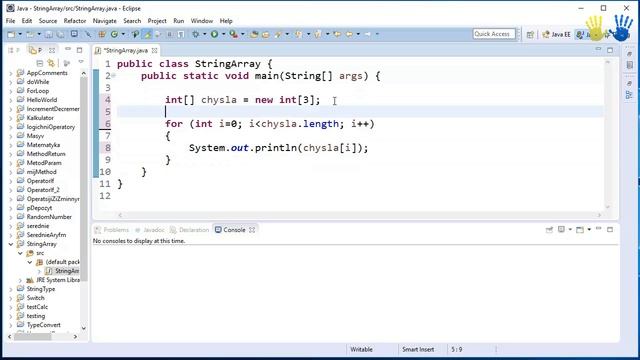Screen dimensions: 640x360
Task: Toggle Show Whitespace Characters pilcrow button
Action: tap(181, 34)
